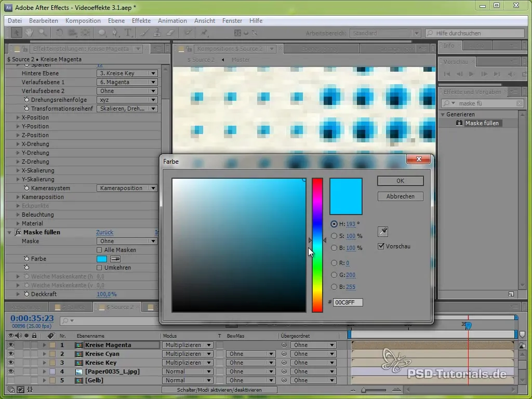Click the Maske füllen effect preset icon
This screenshot has height=399, width=532.
459,123
